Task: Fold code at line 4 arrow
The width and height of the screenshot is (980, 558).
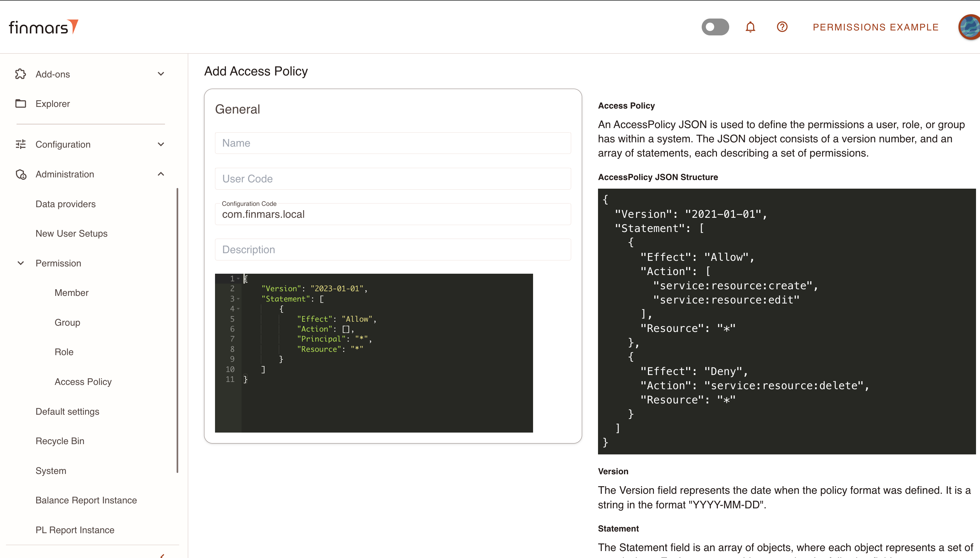Action: pyautogui.click(x=238, y=308)
